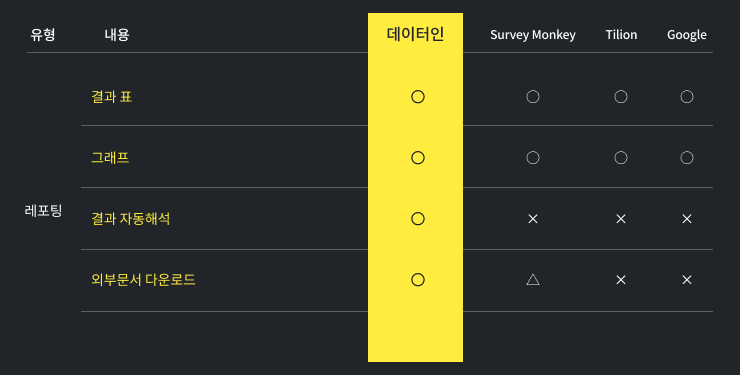Click 데이터인 circle for 결과 자동해석 row
This screenshot has height=375, width=740.
tap(418, 219)
